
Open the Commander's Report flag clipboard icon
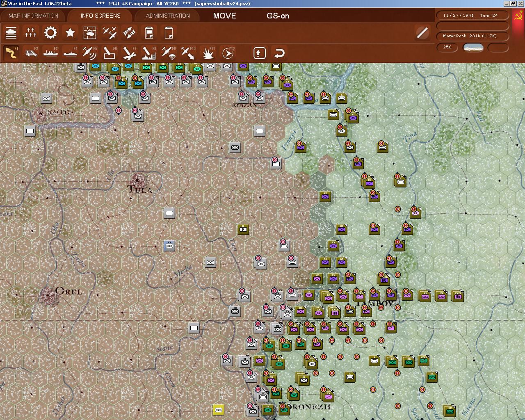149,32
